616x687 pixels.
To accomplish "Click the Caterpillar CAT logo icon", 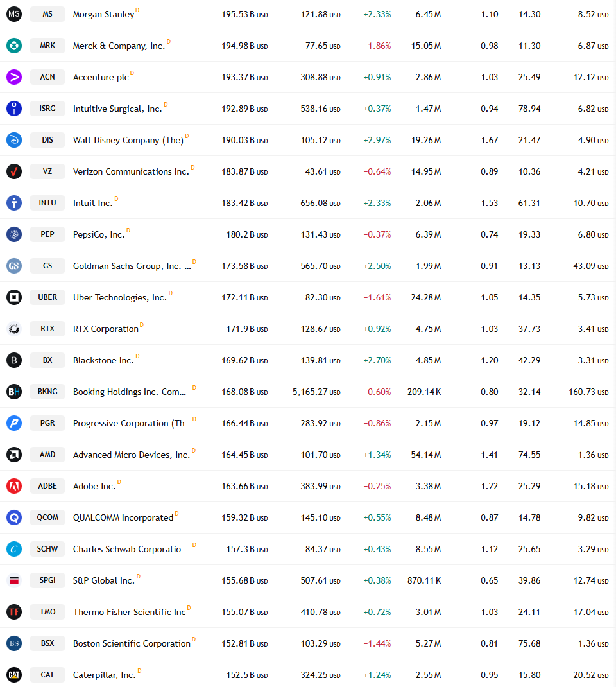I will 14,675.
